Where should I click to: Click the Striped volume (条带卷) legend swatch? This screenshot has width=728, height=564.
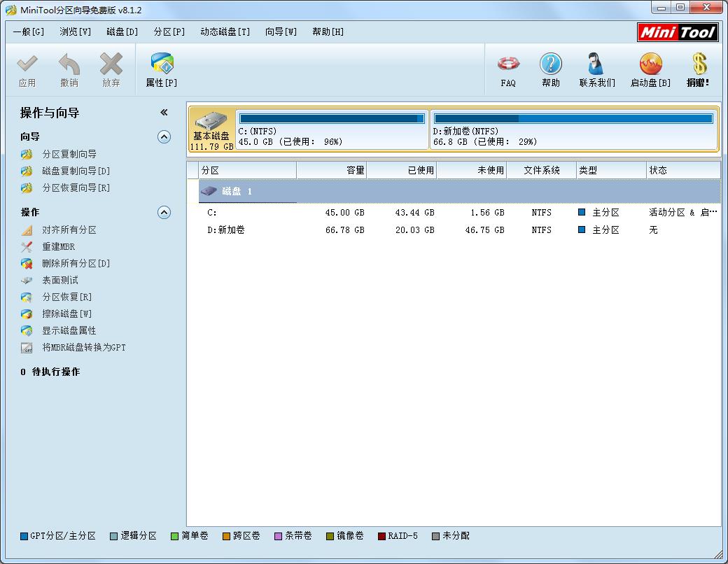(x=278, y=536)
